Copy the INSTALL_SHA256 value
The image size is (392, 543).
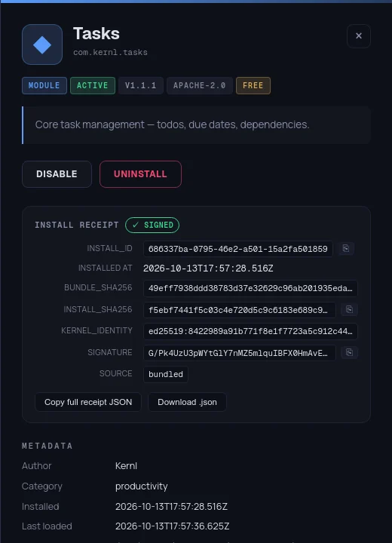tap(349, 309)
